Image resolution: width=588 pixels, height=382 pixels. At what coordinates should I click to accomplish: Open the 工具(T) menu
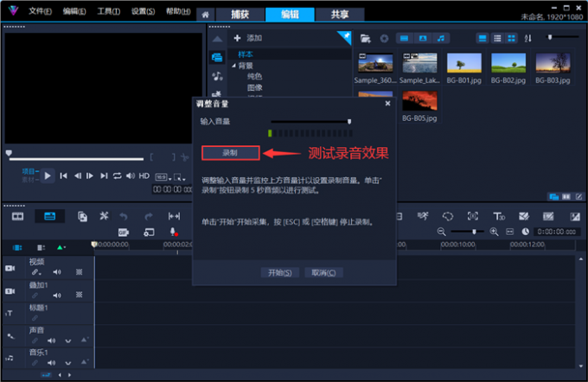click(x=108, y=11)
